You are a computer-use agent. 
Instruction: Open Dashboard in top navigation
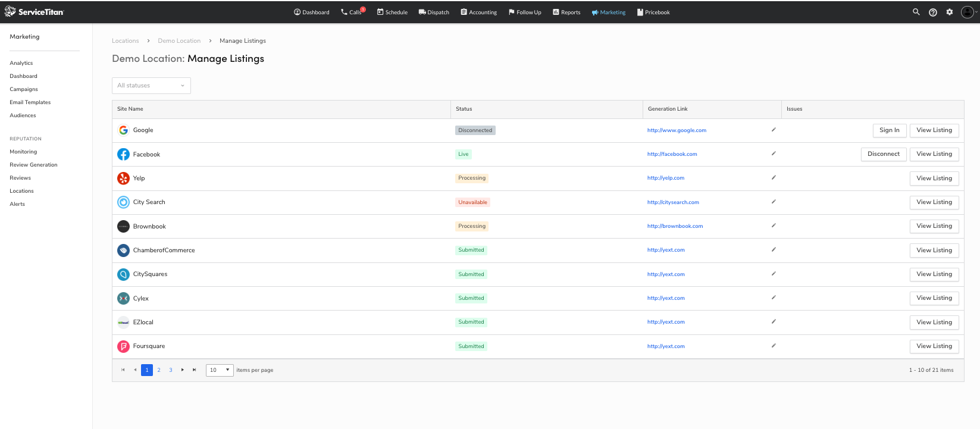pos(312,12)
